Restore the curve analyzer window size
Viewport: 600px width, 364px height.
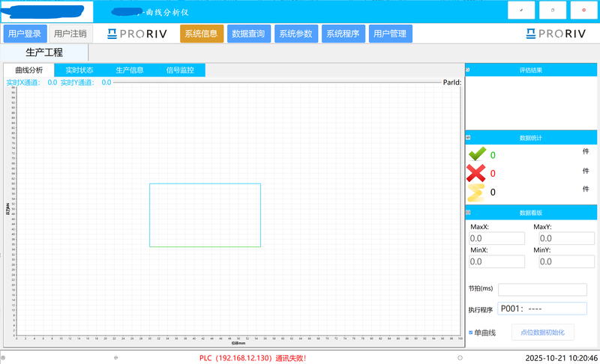[x=553, y=10]
